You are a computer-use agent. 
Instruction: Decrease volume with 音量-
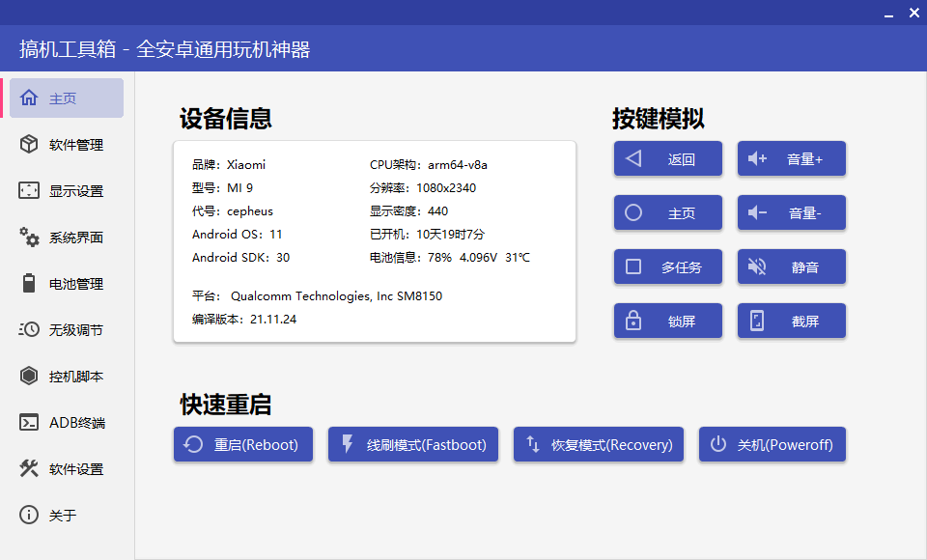(791, 212)
